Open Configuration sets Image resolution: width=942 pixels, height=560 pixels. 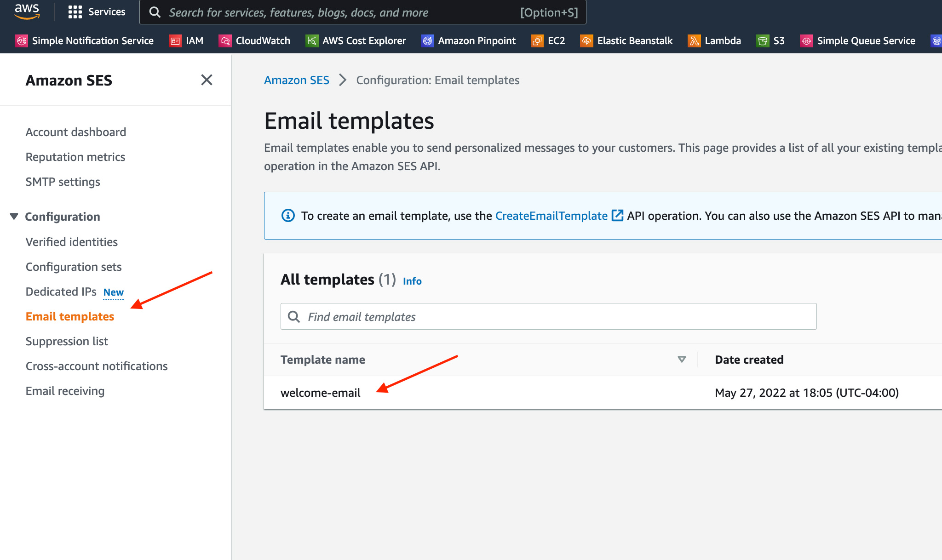click(74, 267)
